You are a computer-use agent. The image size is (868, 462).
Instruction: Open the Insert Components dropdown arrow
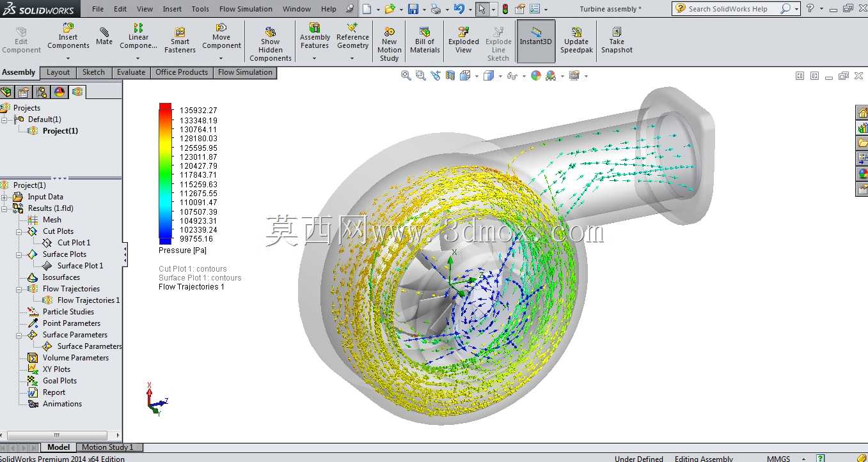click(68, 58)
